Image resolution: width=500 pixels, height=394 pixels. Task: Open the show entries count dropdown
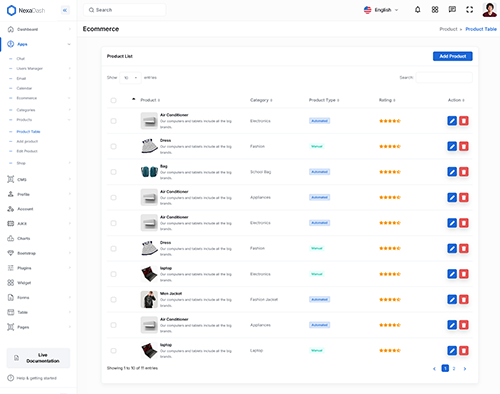[x=130, y=78]
